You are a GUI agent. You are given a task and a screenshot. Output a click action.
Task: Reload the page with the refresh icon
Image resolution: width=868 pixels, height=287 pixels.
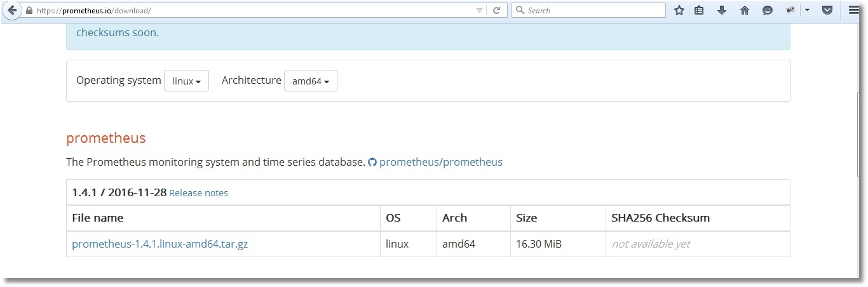coord(497,11)
